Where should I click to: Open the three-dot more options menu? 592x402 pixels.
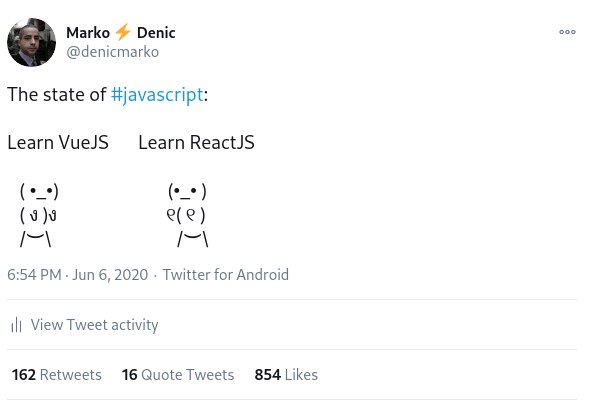tap(567, 32)
